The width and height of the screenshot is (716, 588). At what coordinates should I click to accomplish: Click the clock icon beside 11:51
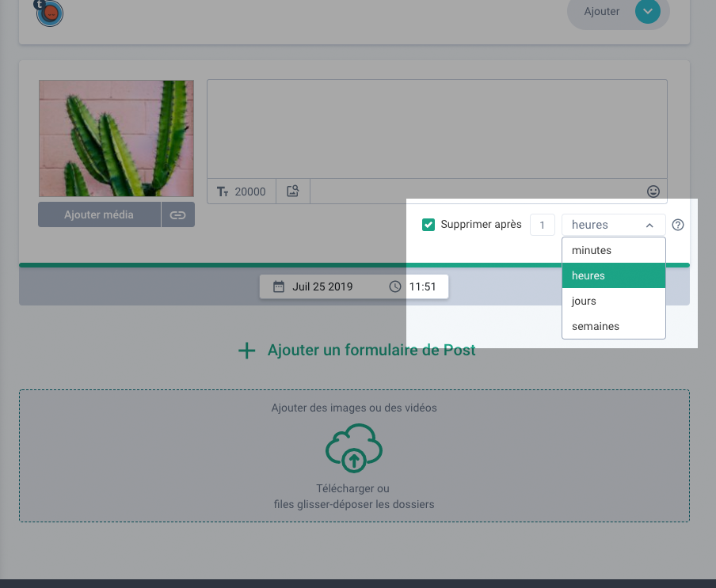pyautogui.click(x=395, y=286)
